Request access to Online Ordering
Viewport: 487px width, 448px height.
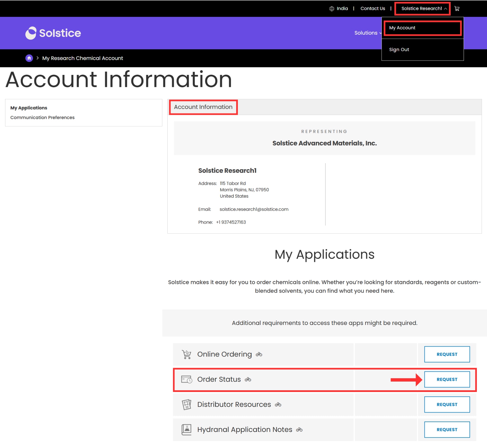pyautogui.click(x=447, y=354)
